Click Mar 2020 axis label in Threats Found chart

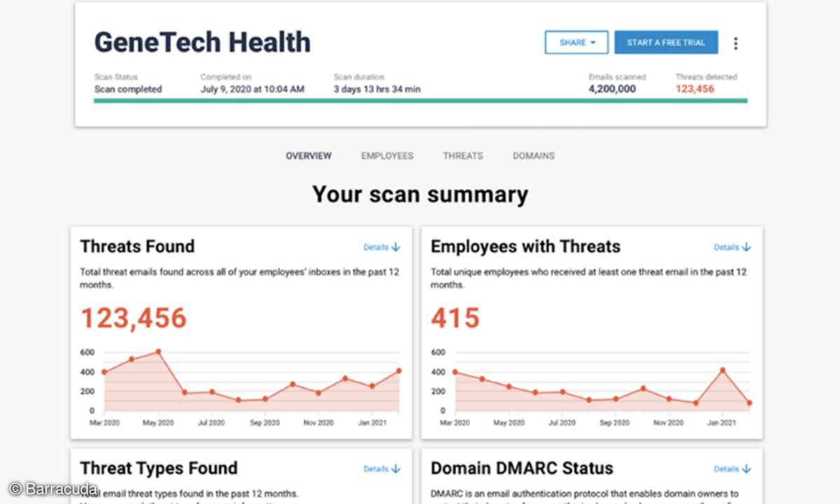pos(104,423)
